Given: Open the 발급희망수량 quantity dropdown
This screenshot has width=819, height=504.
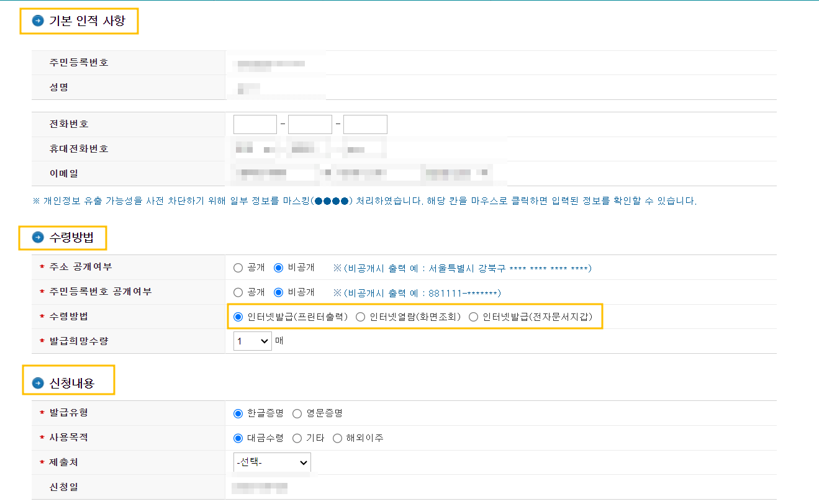Looking at the screenshot, I should tap(252, 341).
